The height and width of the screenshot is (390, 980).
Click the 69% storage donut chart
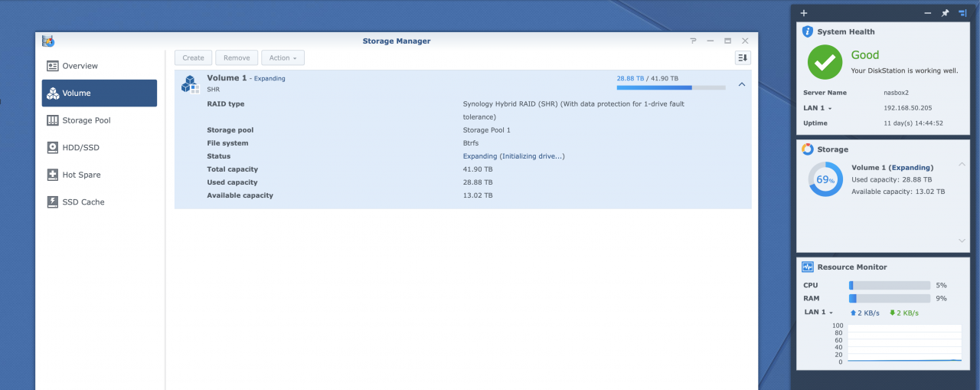pyautogui.click(x=825, y=179)
